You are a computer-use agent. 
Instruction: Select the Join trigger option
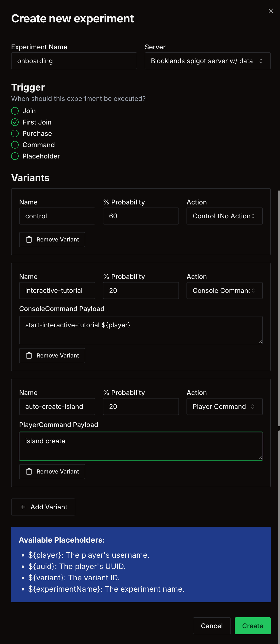pos(15,111)
